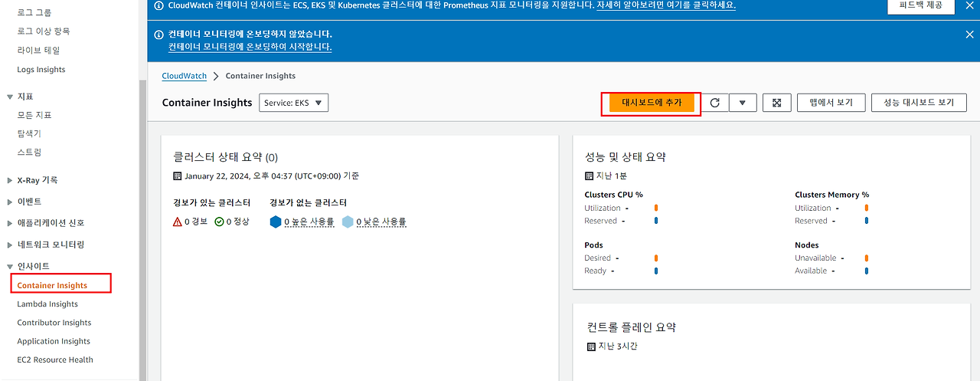The image size is (980, 381).
Task: Click the 경보가 없는 클러스터 label
Action: tap(309, 203)
